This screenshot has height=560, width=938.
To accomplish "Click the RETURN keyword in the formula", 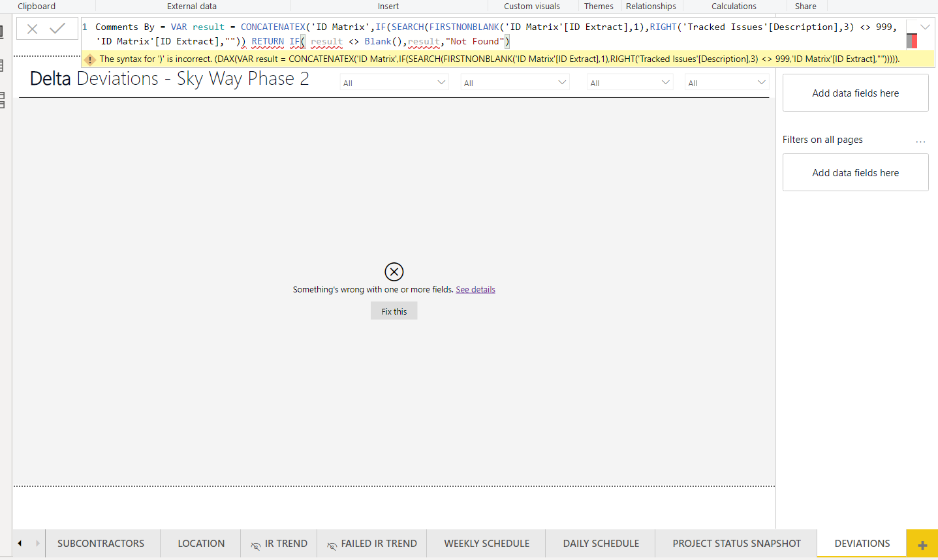I will point(268,41).
